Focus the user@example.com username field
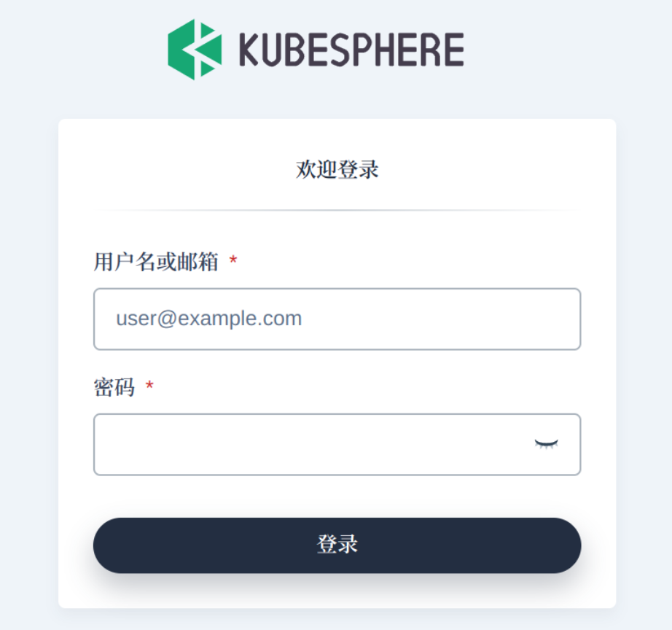The width and height of the screenshot is (672, 630). tap(337, 319)
